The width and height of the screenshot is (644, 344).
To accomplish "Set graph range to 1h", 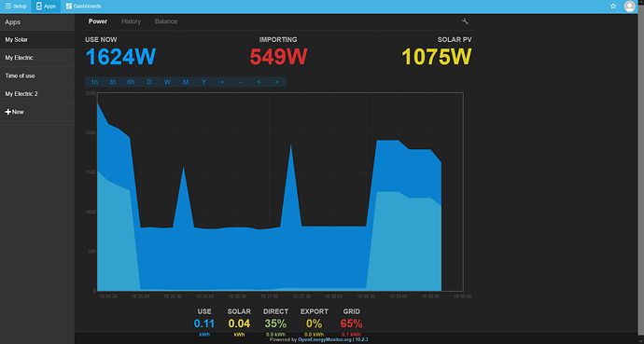I will [94, 82].
